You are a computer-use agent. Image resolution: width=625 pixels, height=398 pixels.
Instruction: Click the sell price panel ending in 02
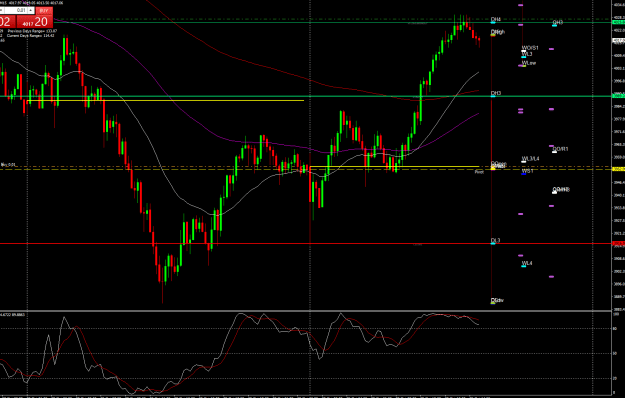(x=7, y=22)
